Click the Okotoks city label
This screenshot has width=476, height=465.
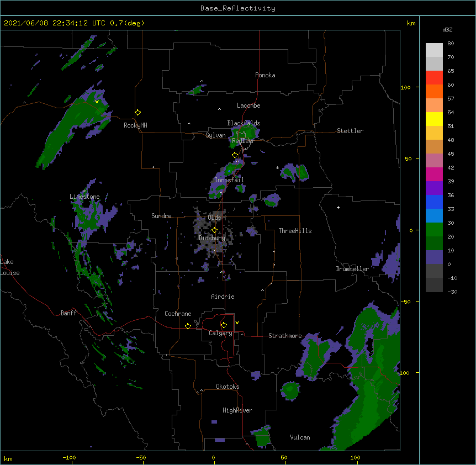tap(228, 387)
